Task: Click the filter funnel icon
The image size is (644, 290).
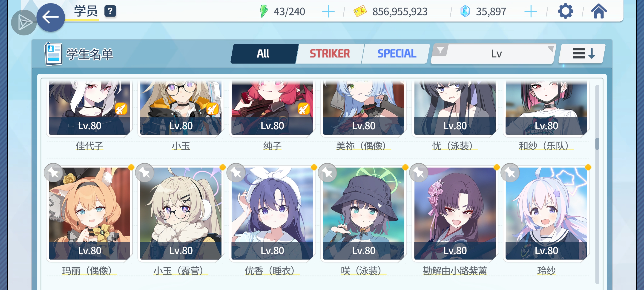Action: coord(440,50)
